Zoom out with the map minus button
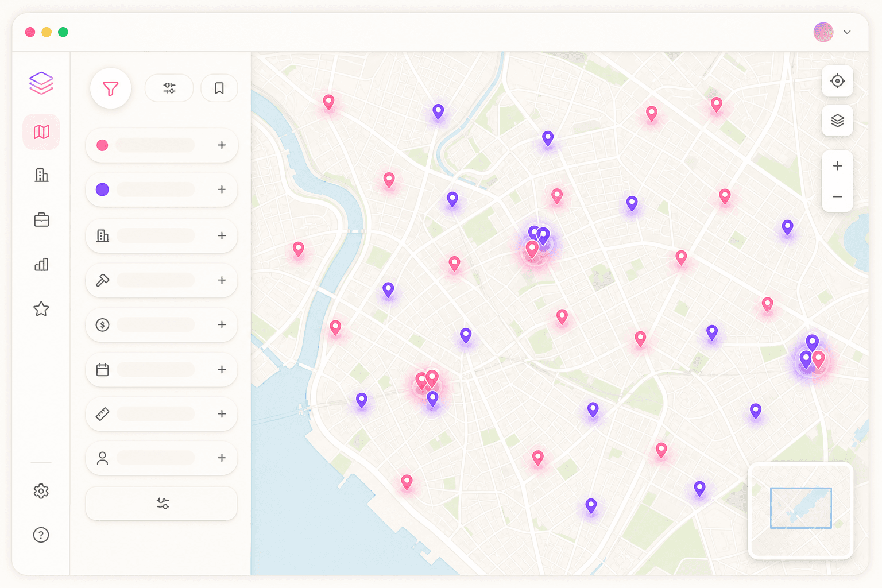The height and width of the screenshot is (588, 882). [837, 197]
